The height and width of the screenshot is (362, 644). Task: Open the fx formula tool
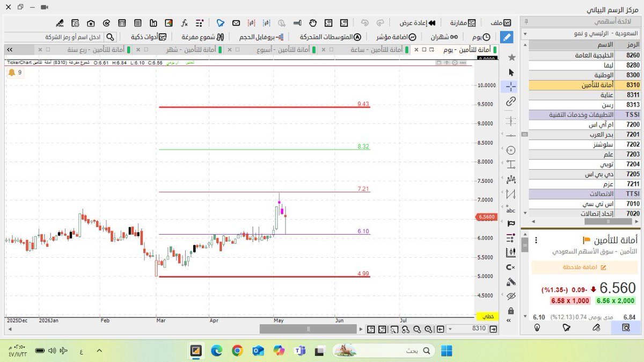[184, 23]
